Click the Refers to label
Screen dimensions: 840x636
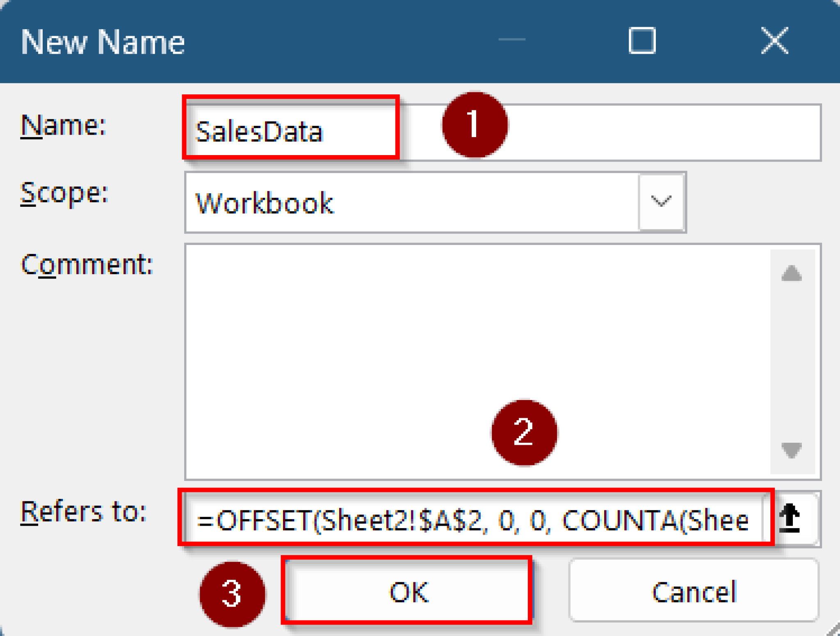(83, 512)
